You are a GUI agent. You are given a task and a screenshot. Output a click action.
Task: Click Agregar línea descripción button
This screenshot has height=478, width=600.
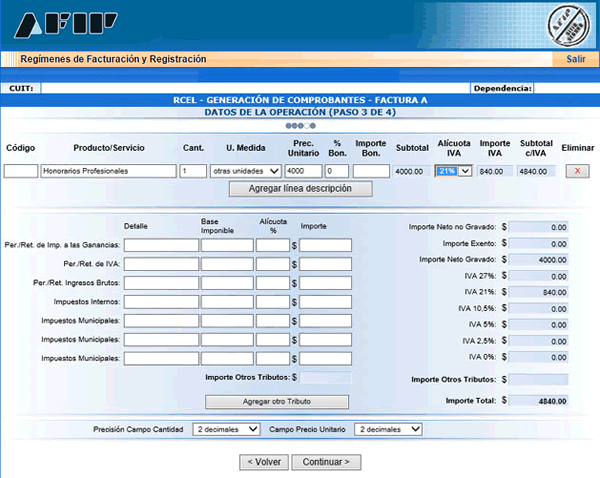point(300,189)
